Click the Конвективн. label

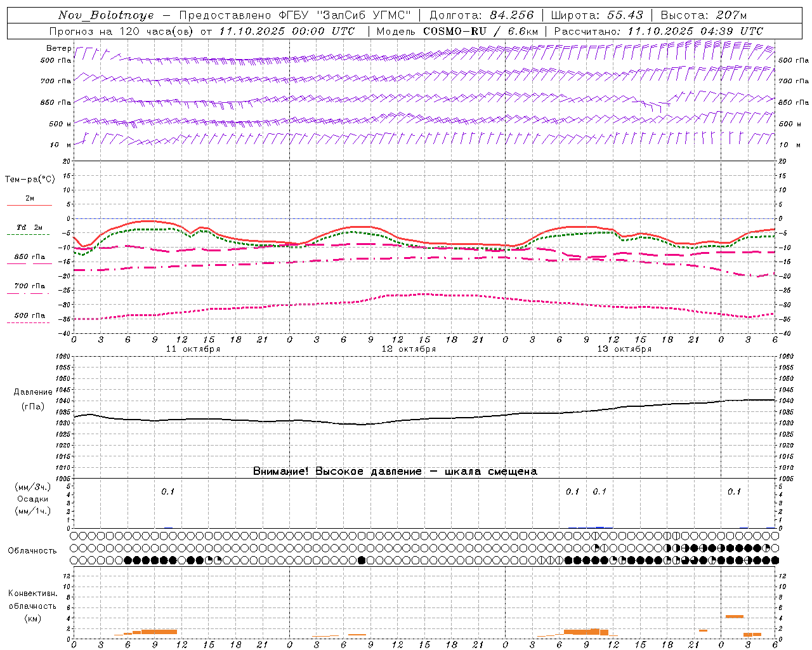coord(32,594)
